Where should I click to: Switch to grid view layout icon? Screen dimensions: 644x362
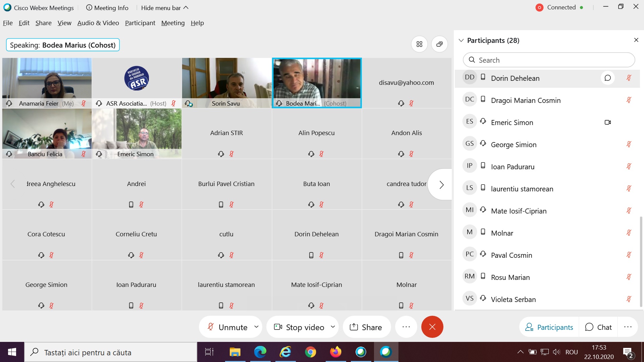coord(419,44)
